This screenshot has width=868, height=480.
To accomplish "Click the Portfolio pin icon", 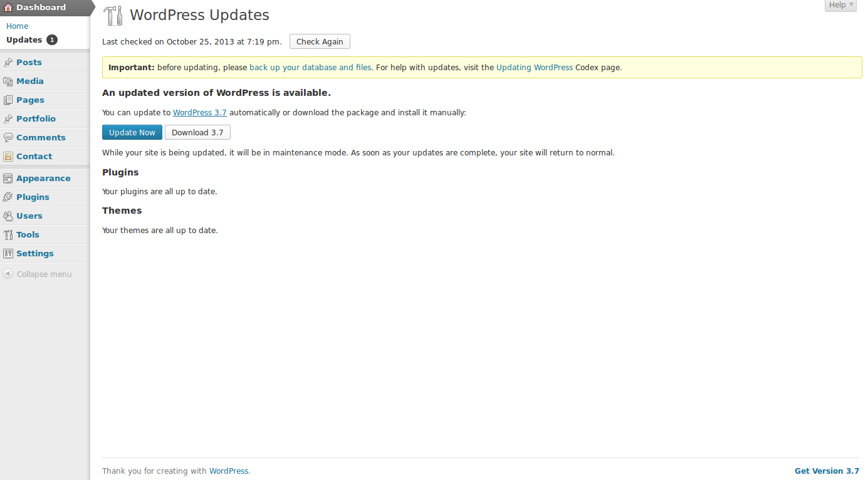I will [8, 119].
